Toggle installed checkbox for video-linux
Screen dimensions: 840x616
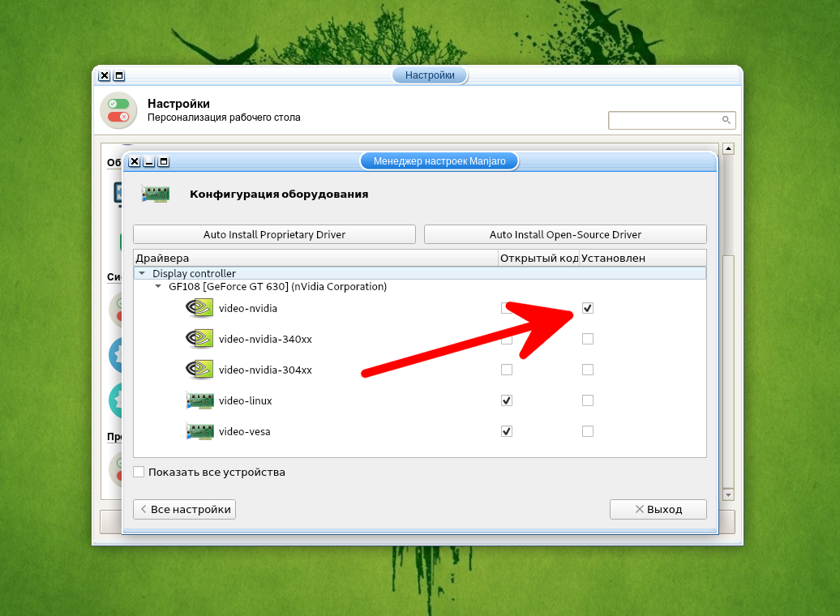(588, 400)
